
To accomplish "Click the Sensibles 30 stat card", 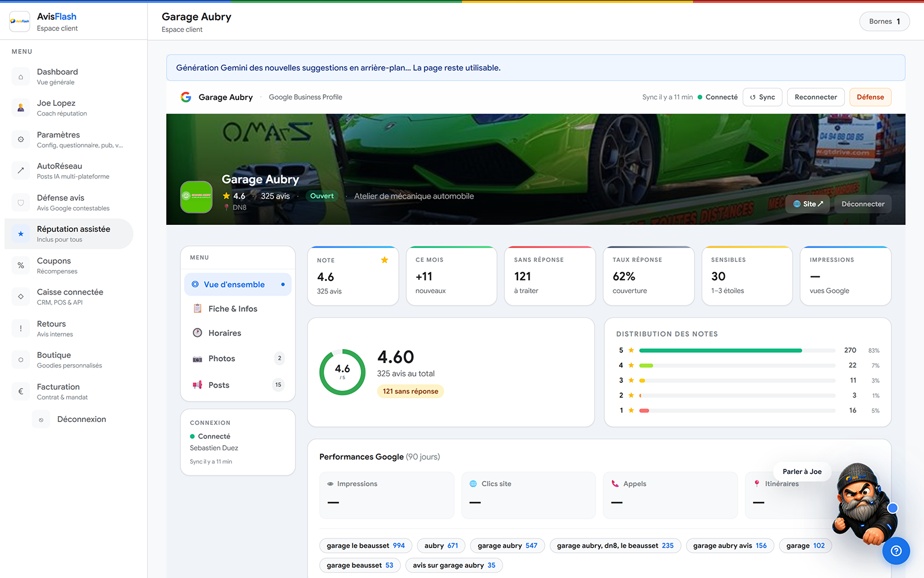I will [x=747, y=276].
